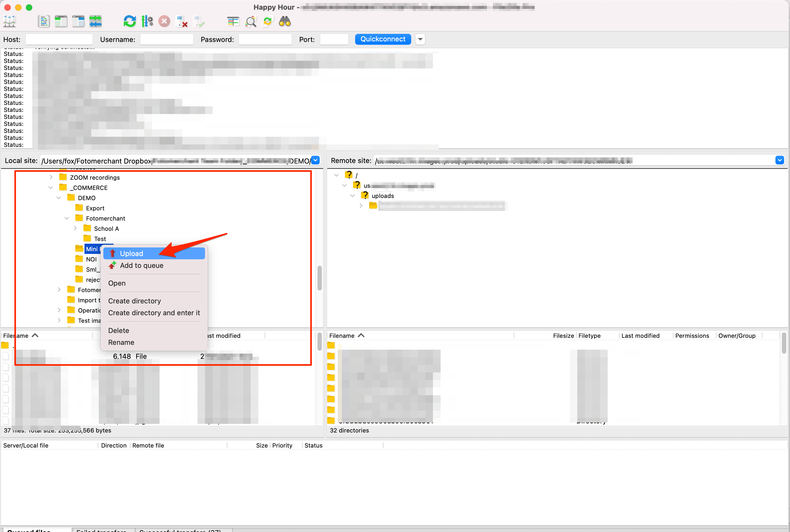Disconnect from the current server

182,21
